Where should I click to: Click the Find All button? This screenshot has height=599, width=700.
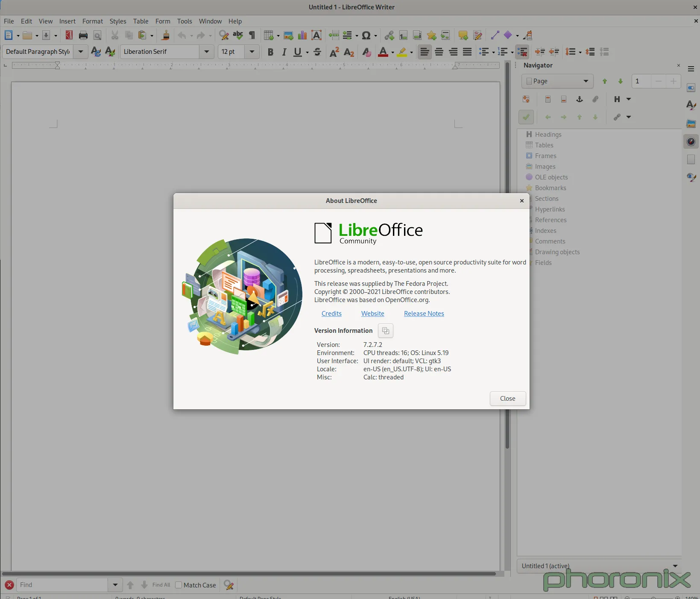point(161,585)
